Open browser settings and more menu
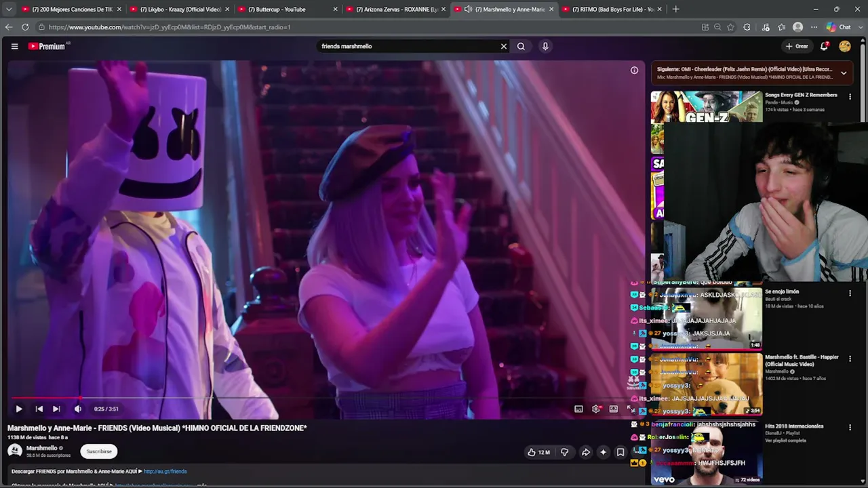This screenshot has height=488, width=868. (814, 27)
